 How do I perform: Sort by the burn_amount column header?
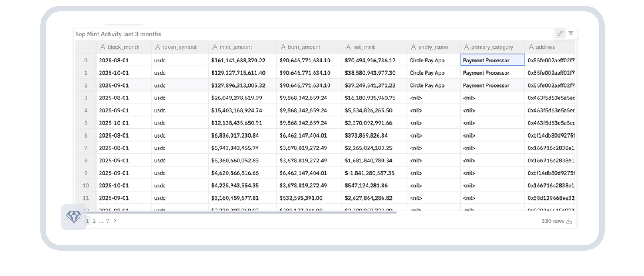point(304,47)
